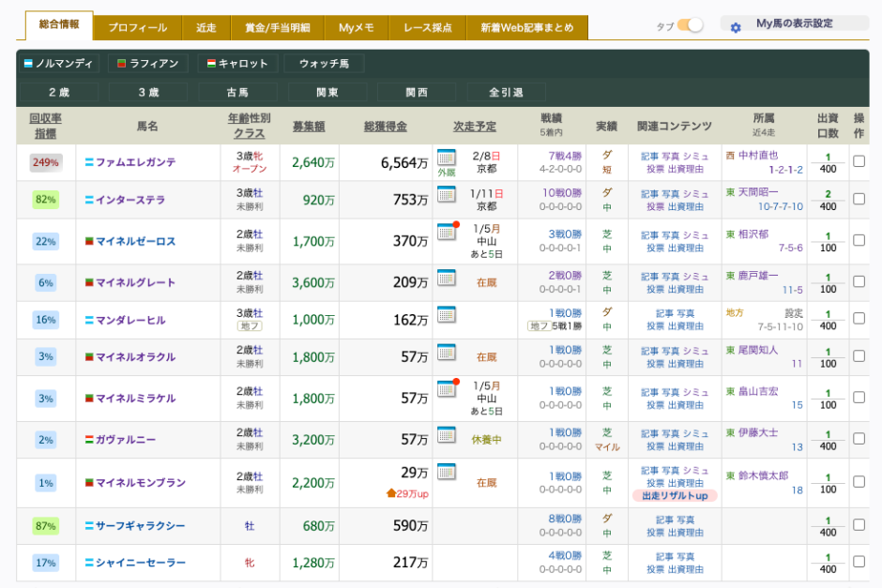Check the box for ファムエレガンテ row
The width and height of the screenshot is (882, 588).
pyautogui.click(x=859, y=161)
